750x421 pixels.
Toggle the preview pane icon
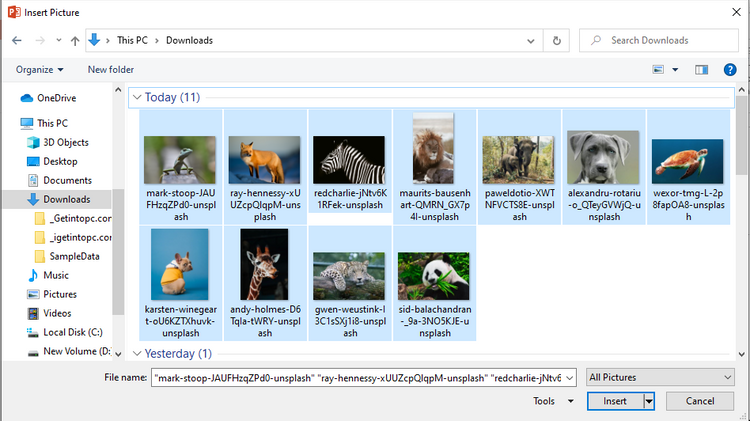702,69
